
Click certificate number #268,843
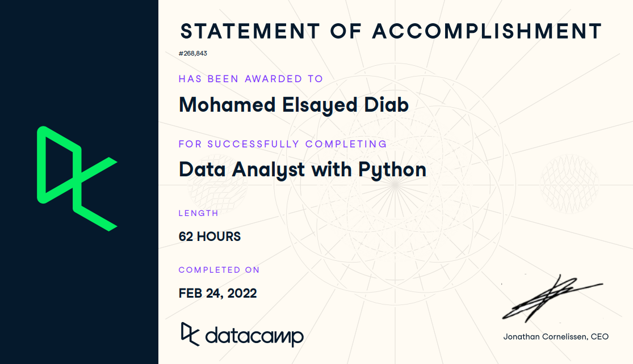tap(193, 54)
